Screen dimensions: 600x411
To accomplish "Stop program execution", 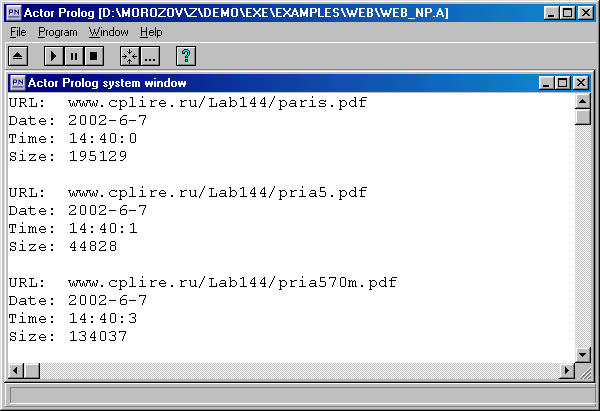I will [x=94, y=56].
